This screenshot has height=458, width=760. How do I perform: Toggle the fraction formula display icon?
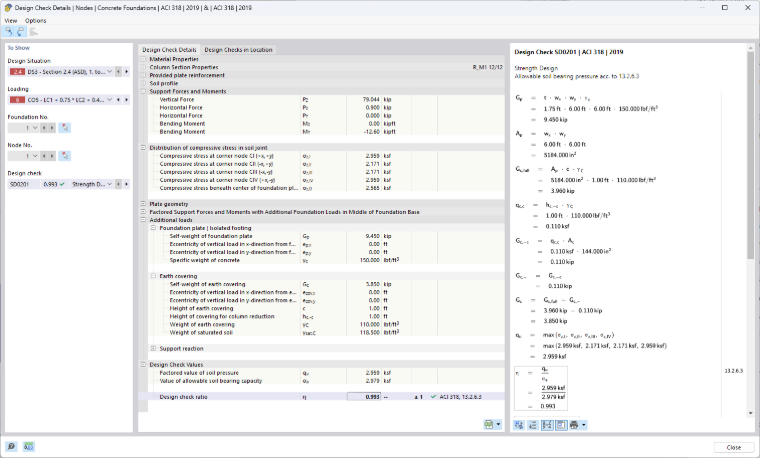pyautogui.click(x=547, y=425)
